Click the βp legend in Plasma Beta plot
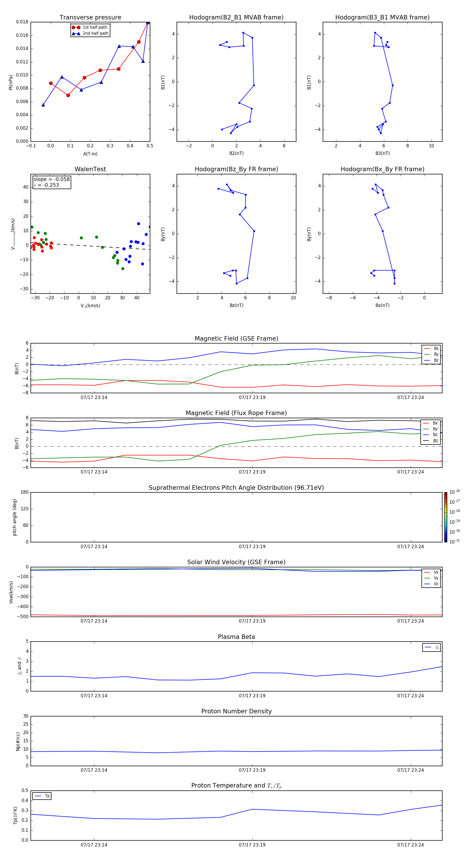473x868 pixels. [x=431, y=647]
